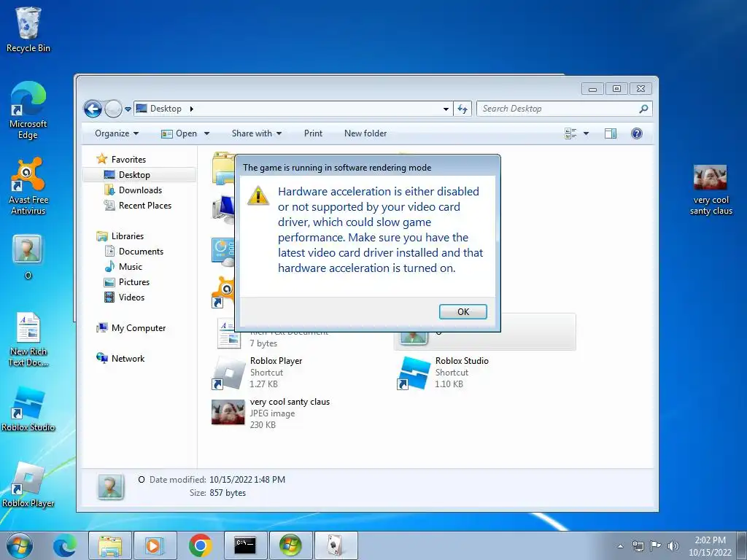This screenshot has width=747, height=560.
Task: Expand the Desktop breadcrumb arrow
Action: pyautogui.click(x=192, y=109)
